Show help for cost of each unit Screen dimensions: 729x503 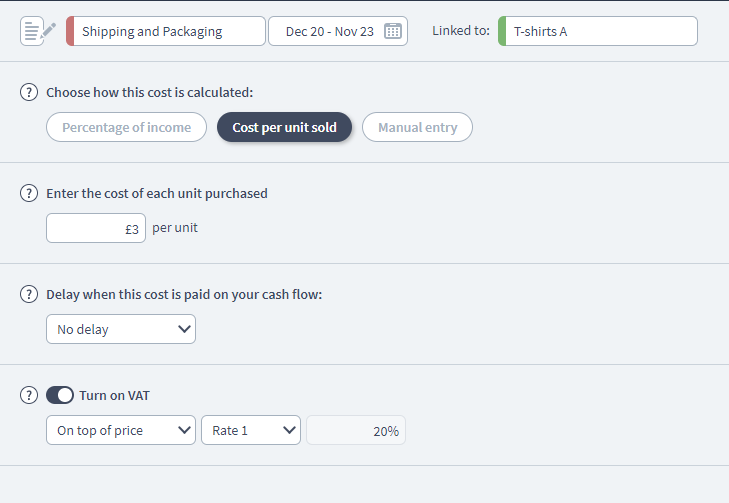click(x=29, y=193)
